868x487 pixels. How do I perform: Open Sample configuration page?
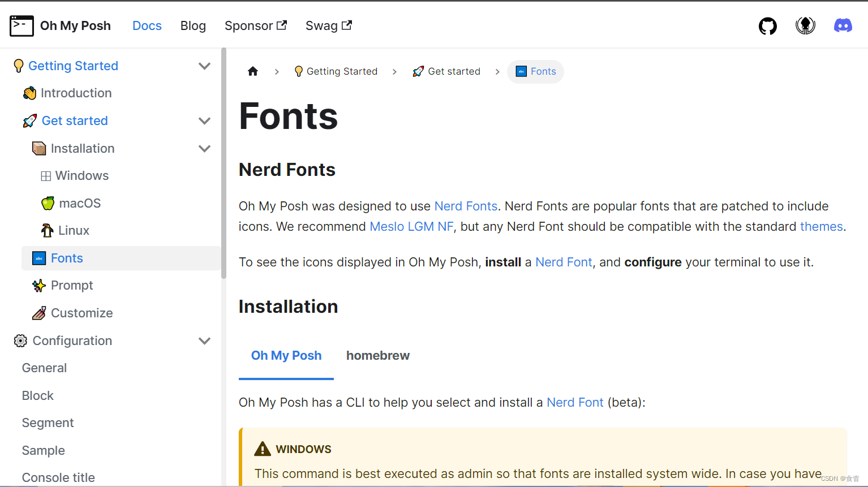point(43,451)
